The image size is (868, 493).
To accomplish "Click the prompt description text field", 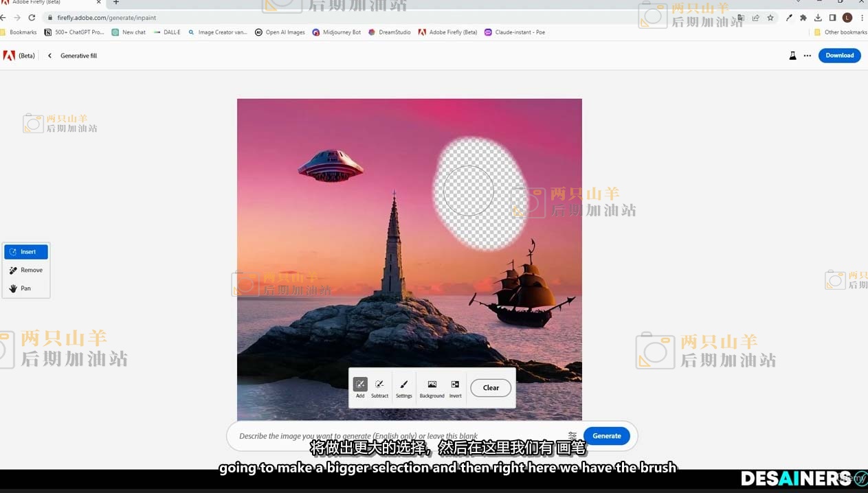I will 399,436.
